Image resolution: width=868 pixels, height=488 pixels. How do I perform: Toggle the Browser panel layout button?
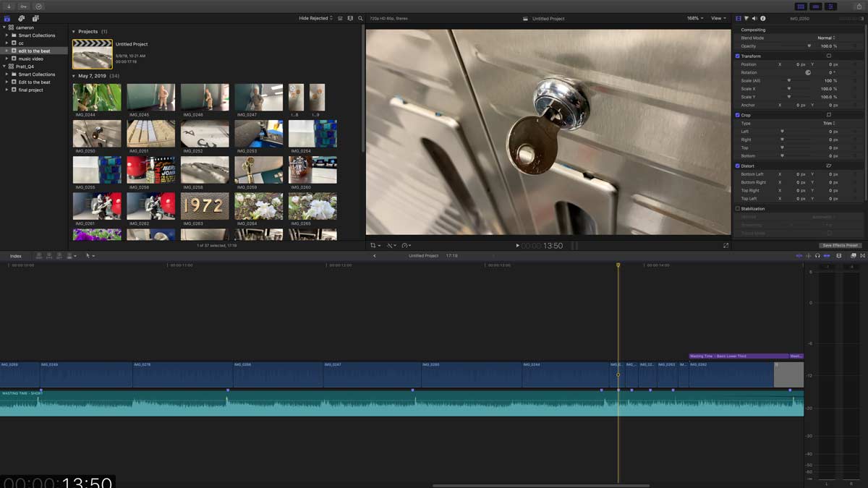coord(801,6)
